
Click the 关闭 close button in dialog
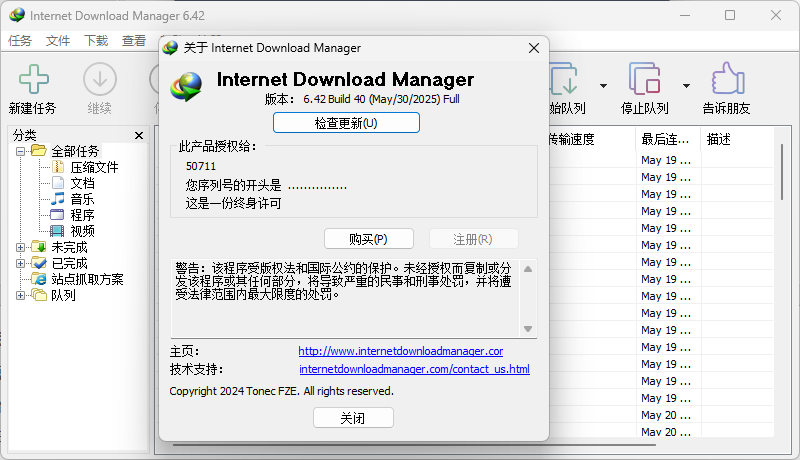[x=353, y=418]
